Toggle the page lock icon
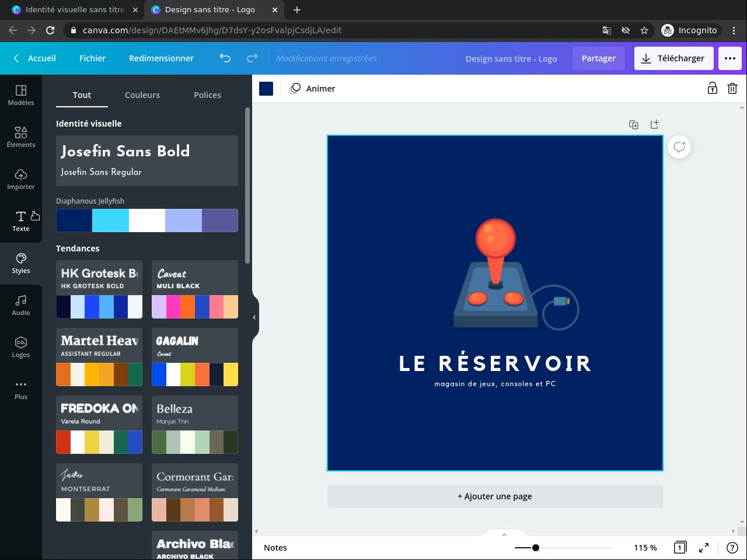 (712, 89)
